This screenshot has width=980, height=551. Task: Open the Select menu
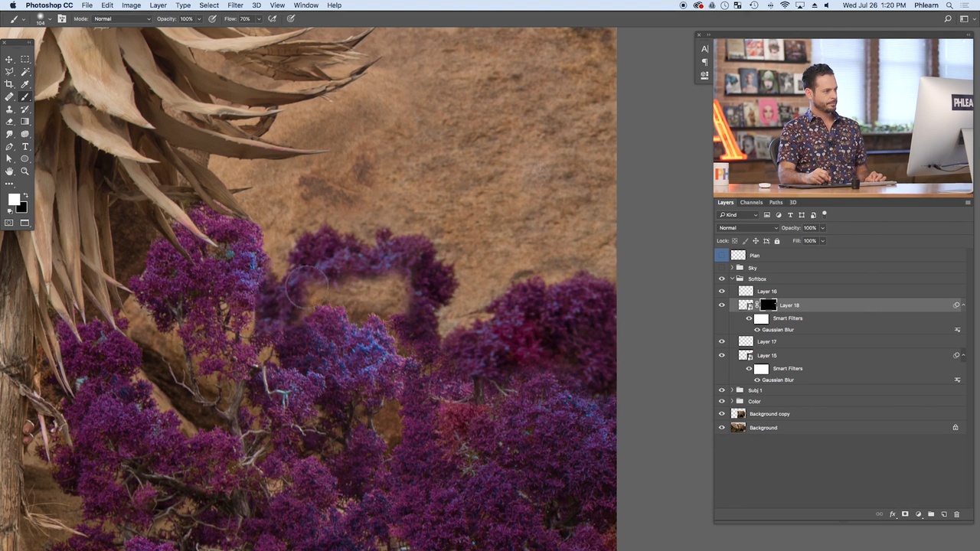209,5
